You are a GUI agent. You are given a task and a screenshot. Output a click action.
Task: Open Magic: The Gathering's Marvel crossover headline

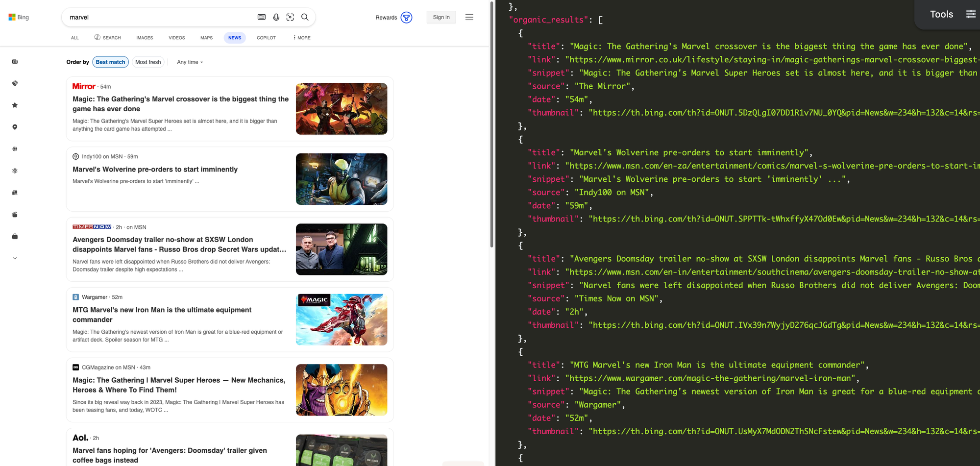click(x=181, y=104)
